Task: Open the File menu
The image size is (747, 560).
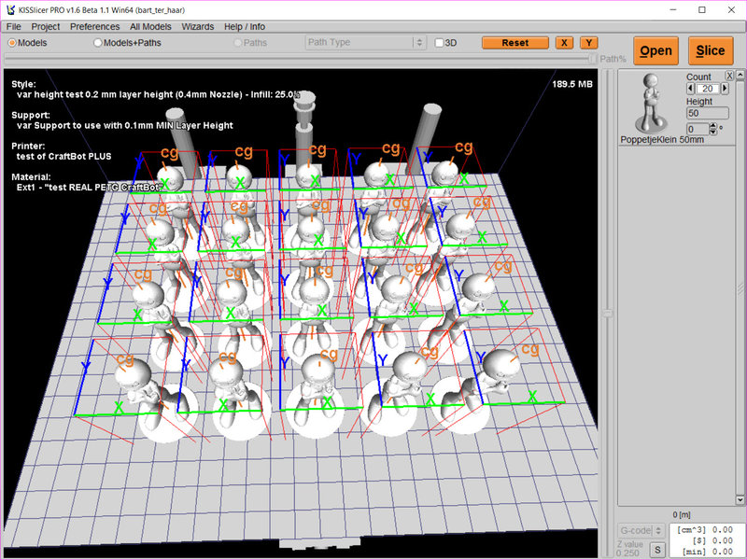Action: click(13, 27)
